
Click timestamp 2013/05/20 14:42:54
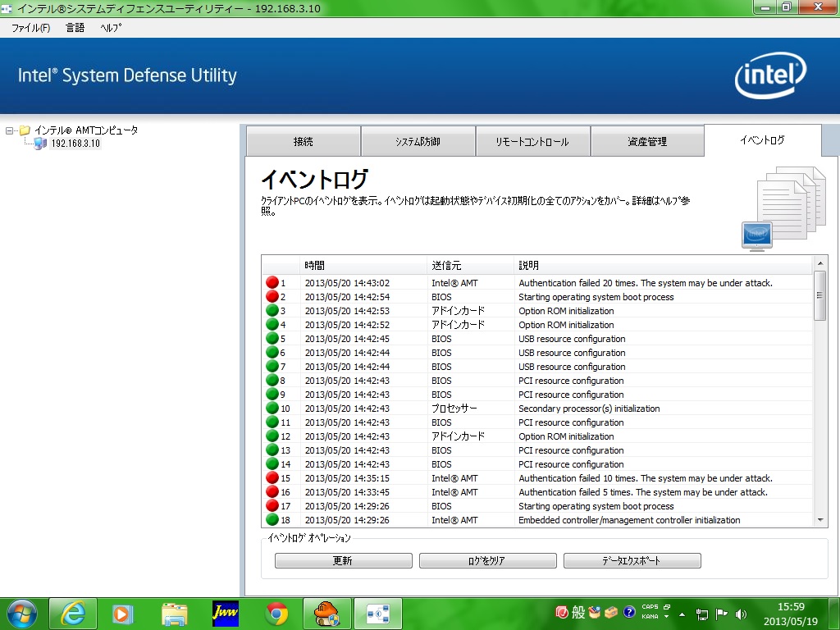point(347,297)
